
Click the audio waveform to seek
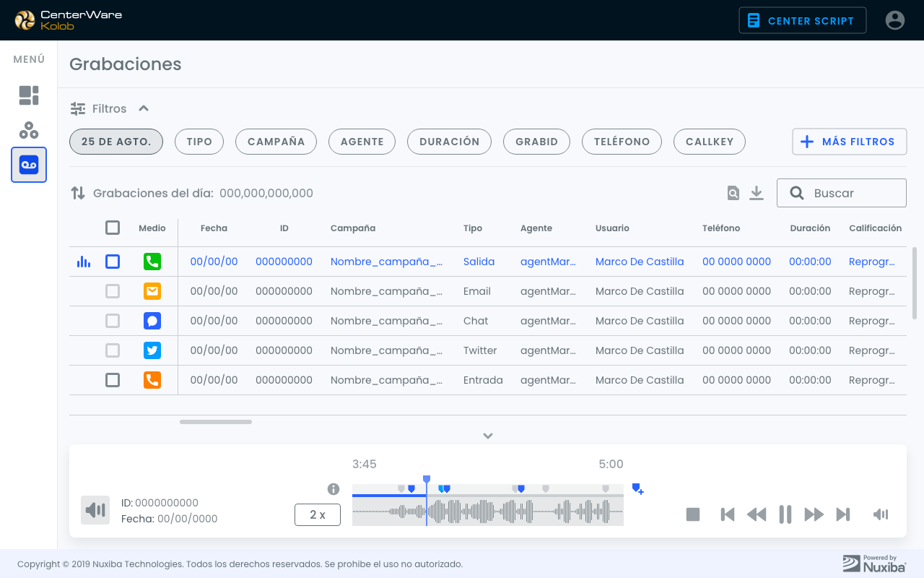pyautogui.click(x=488, y=512)
